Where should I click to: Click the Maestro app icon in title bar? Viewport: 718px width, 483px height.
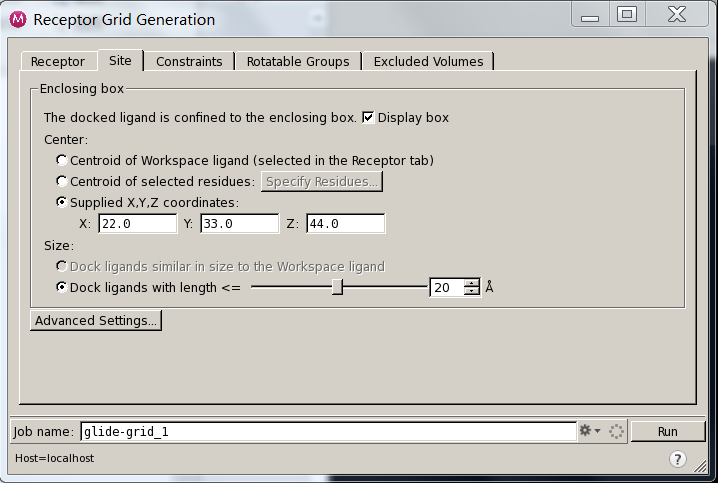(18, 19)
